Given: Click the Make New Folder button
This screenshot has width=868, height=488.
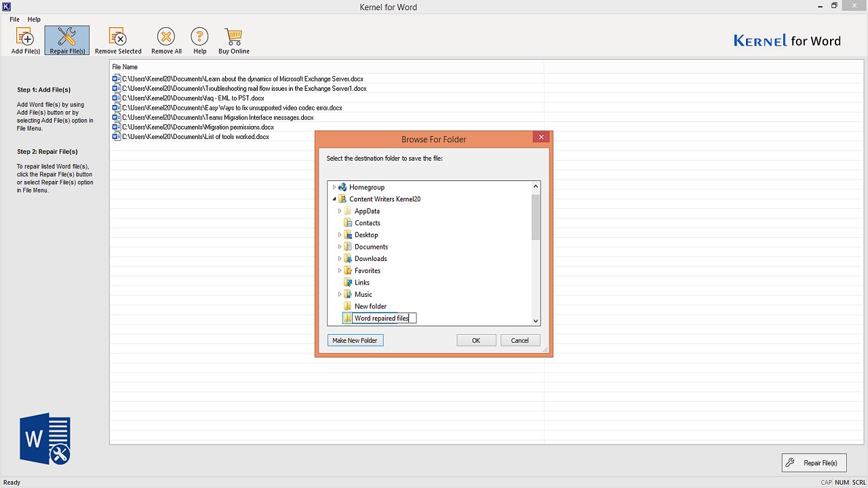Looking at the screenshot, I should click(355, 340).
